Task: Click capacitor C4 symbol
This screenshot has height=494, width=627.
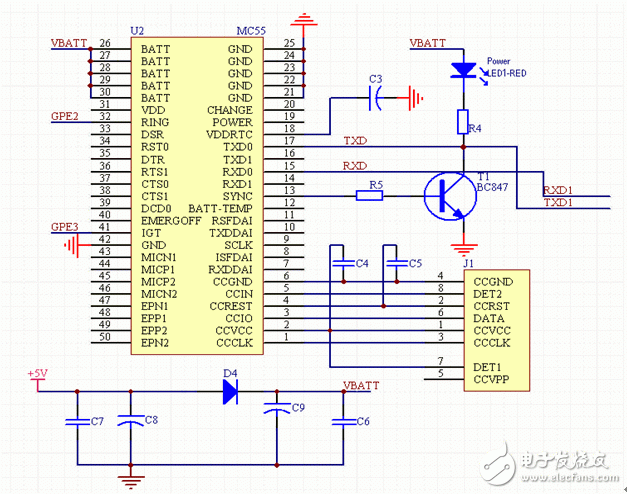Action: click(x=339, y=263)
